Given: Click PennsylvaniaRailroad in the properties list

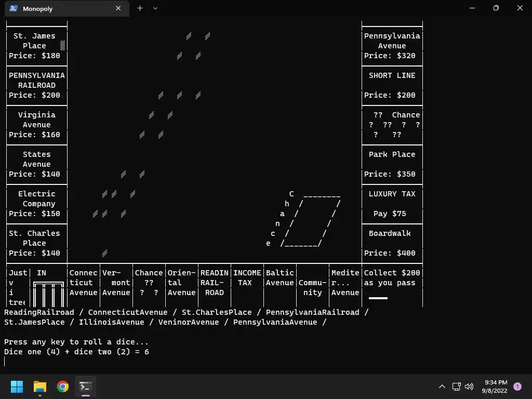Looking at the screenshot, I should 312,312.
